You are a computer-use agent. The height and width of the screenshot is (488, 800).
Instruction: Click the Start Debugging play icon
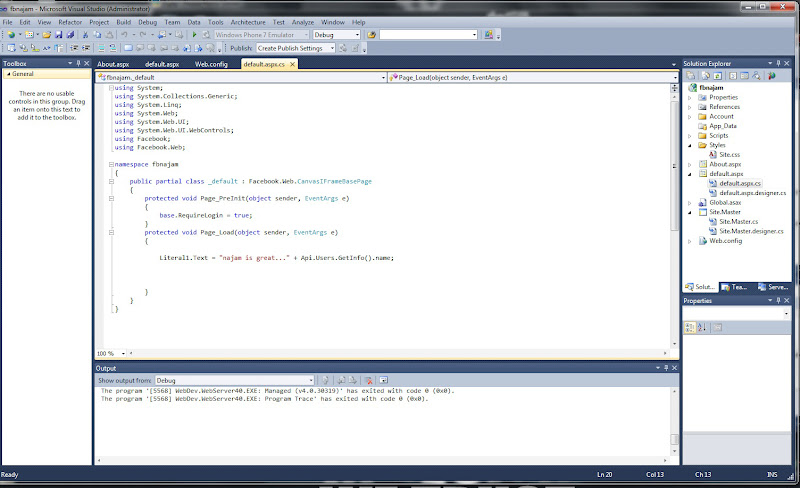coord(194,35)
